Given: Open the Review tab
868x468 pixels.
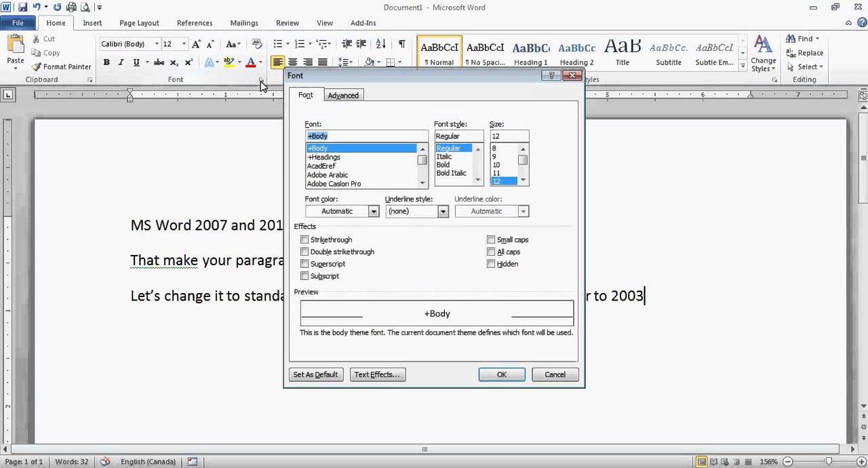Looking at the screenshot, I should pos(288,23).
